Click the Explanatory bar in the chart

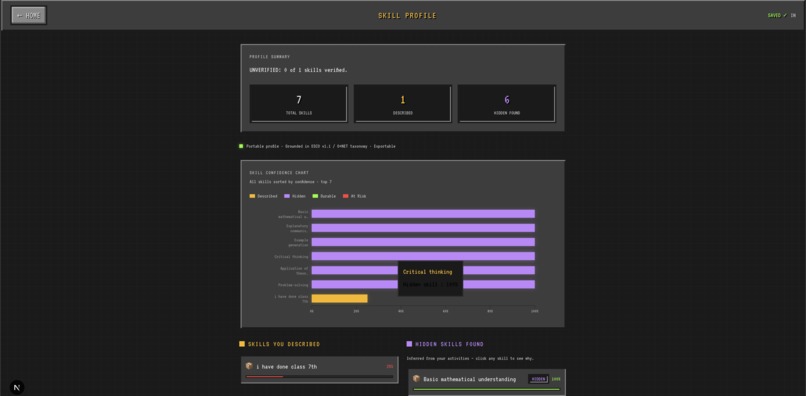coord(423,228)
